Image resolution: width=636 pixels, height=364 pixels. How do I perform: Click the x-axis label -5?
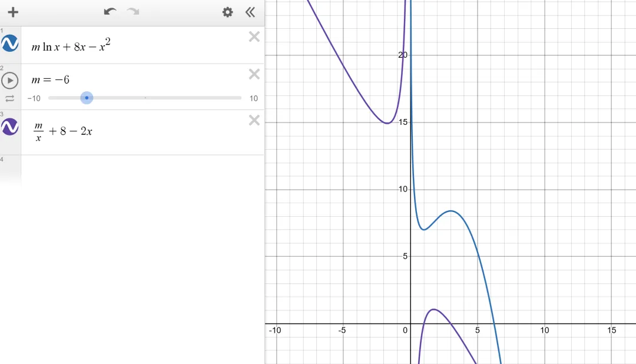(342, 330)
